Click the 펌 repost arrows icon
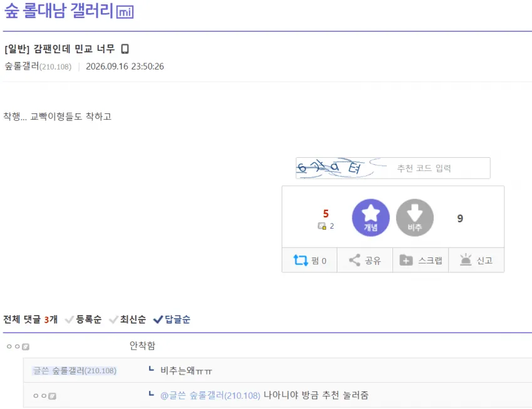532x409 pixels. click(x=300, y=261)
